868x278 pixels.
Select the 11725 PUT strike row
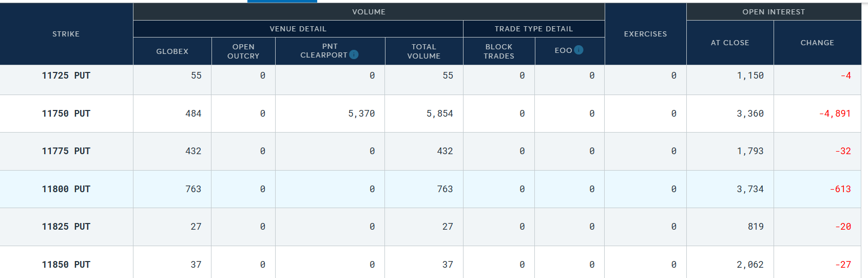[66, 76]
